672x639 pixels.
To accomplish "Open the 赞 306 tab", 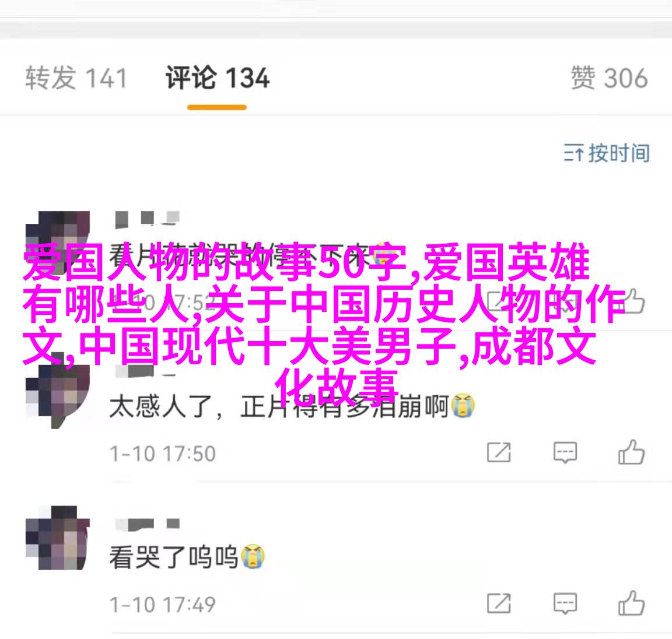I will 609,78.
